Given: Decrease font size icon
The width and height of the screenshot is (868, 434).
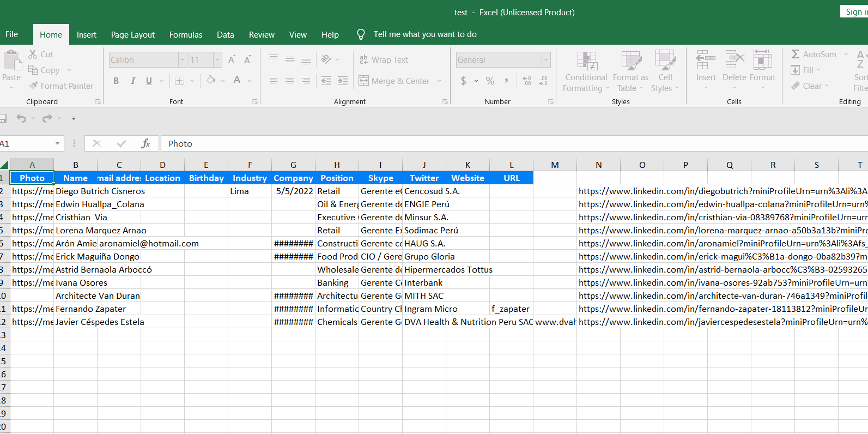Looking at the screenshot, I should coord(247,59).
